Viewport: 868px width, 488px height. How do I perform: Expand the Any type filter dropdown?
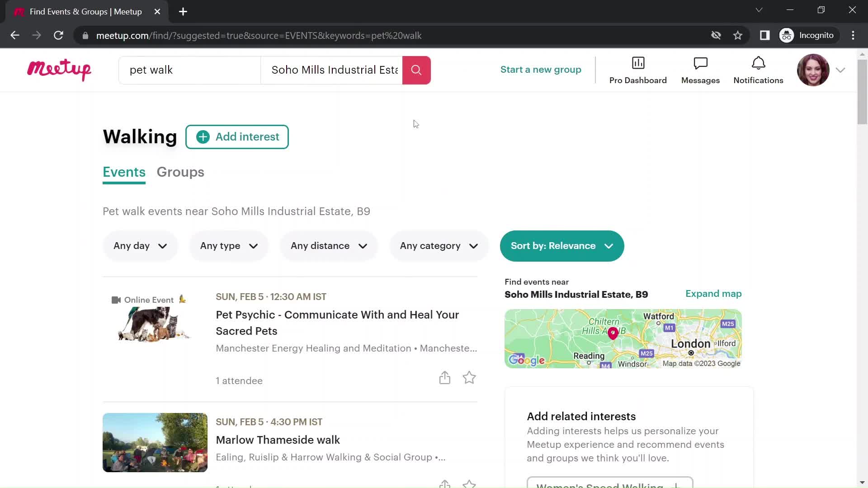coord(229,245)
